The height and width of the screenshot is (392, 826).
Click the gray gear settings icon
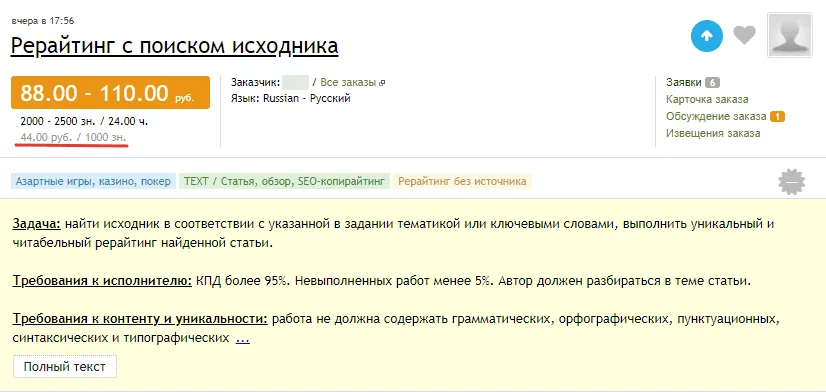pos(792,182)
